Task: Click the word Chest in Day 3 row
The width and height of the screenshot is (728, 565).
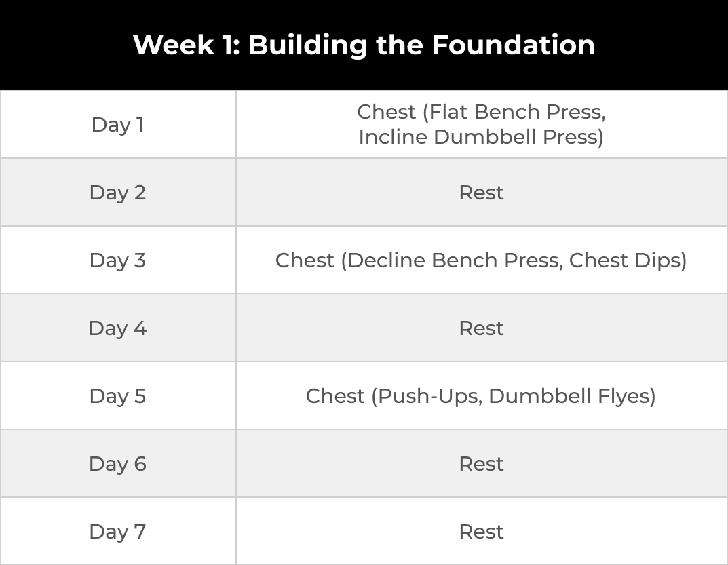Action: coord(305,260)
